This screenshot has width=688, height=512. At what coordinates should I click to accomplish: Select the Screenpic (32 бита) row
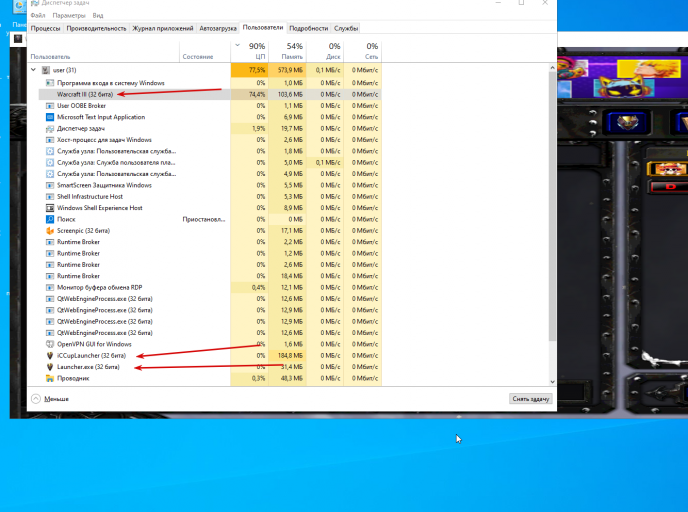pyautogui.click(x=210, y=230)
